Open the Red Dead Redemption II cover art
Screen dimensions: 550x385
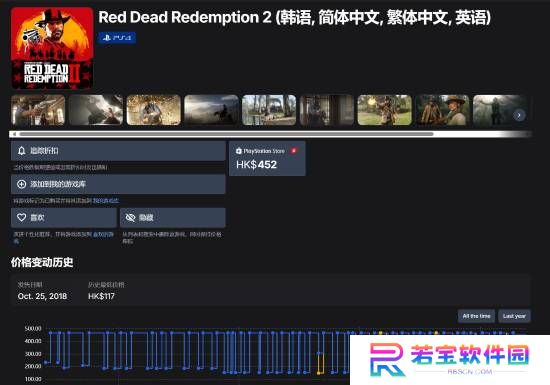tap(52, 48)
